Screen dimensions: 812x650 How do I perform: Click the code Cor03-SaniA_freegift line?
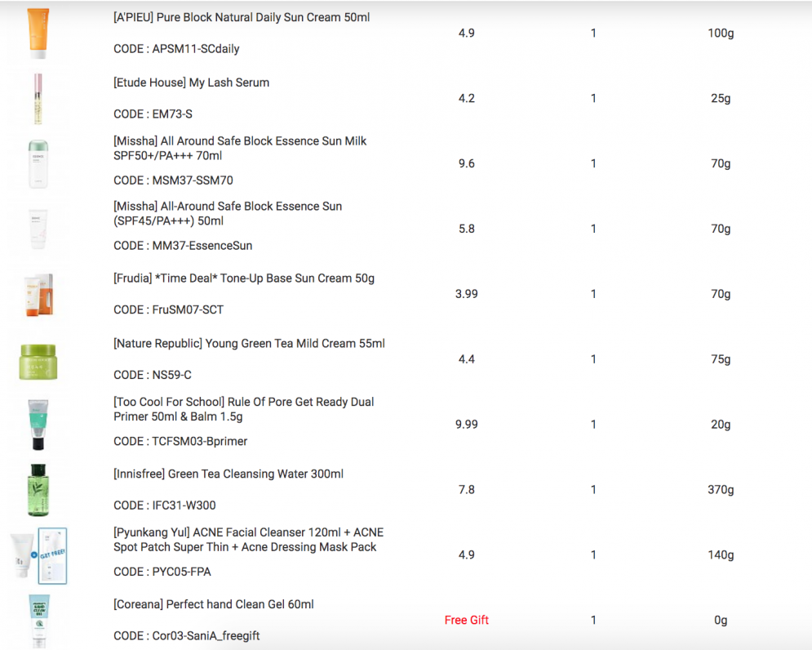coord(186,636)
